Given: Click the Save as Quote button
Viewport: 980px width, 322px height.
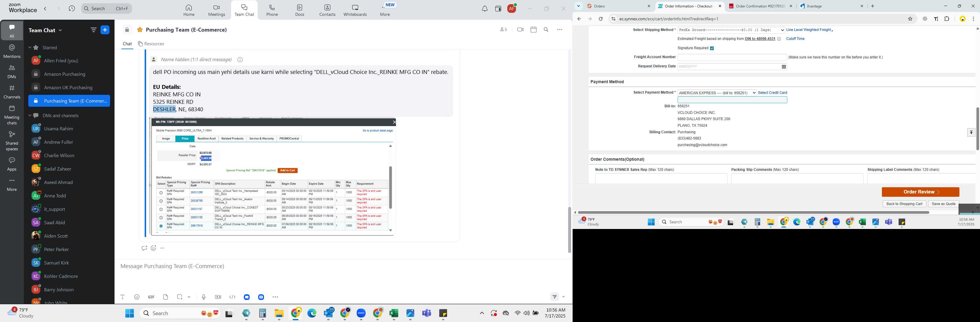Looking at the screenshot, I should (x=944, y=204).
